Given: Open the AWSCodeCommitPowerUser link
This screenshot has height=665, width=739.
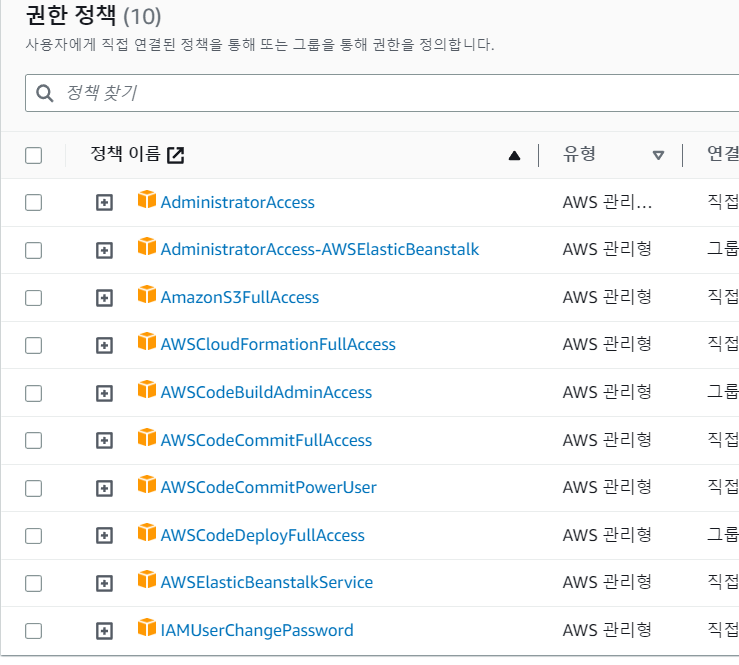Looking at the screenshot, I should pos(269,487).
